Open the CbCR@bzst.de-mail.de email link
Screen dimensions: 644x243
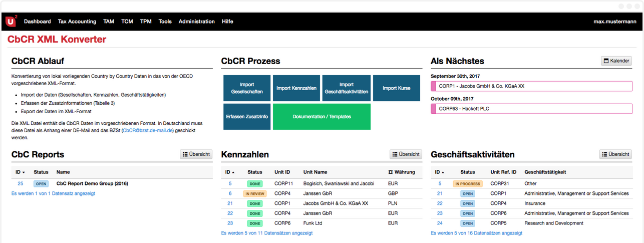148,130
